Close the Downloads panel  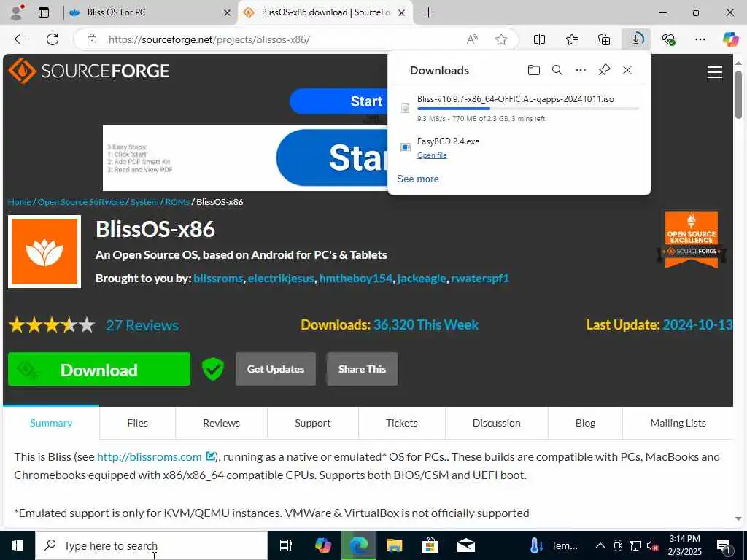pos(627,71)
